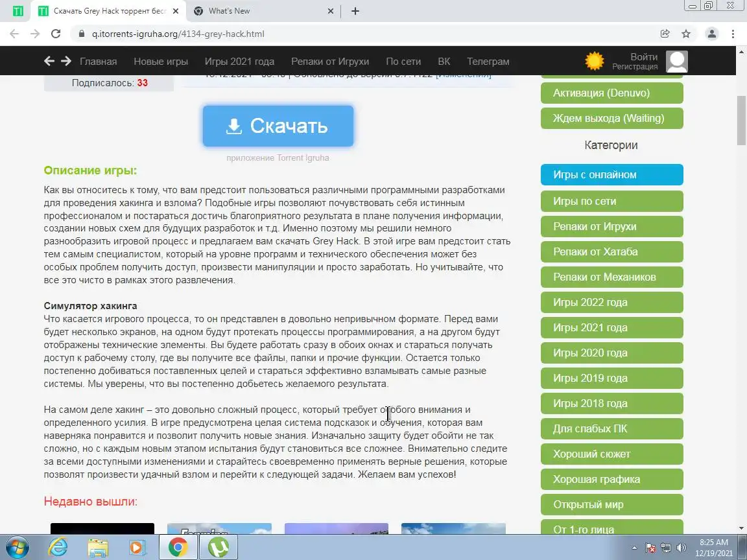Open Репаки от Игрухи sidebar category
The image size is (747, 560).
point(611,226)
